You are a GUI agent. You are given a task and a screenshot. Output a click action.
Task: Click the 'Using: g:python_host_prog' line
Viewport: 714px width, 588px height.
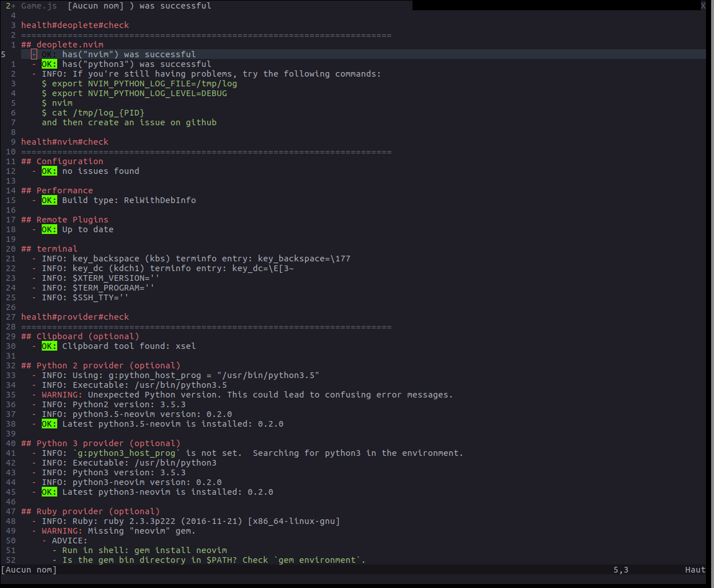(176, 375)
